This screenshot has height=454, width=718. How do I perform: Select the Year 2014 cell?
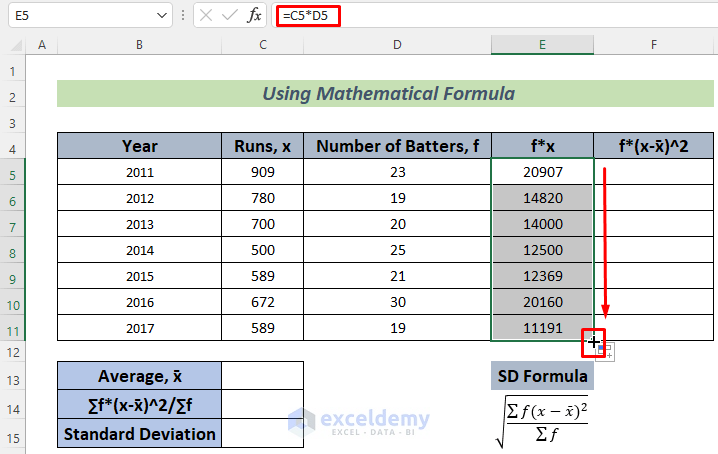click(139, 250)
